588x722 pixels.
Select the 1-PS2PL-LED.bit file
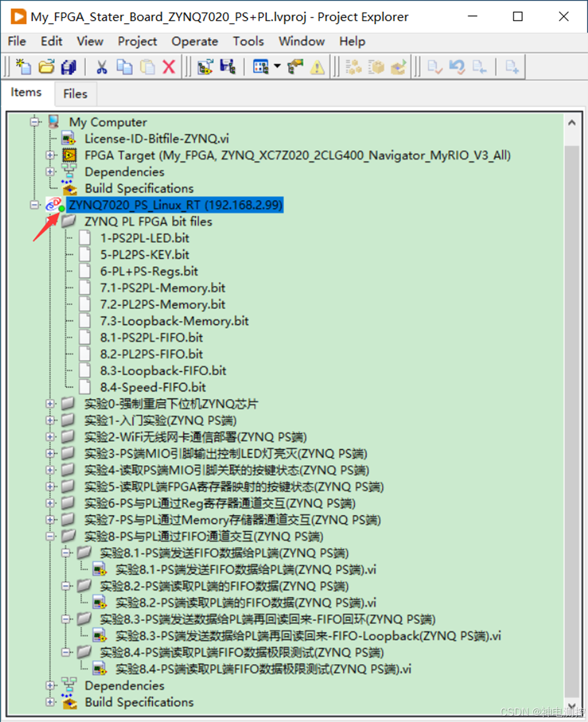145,238
